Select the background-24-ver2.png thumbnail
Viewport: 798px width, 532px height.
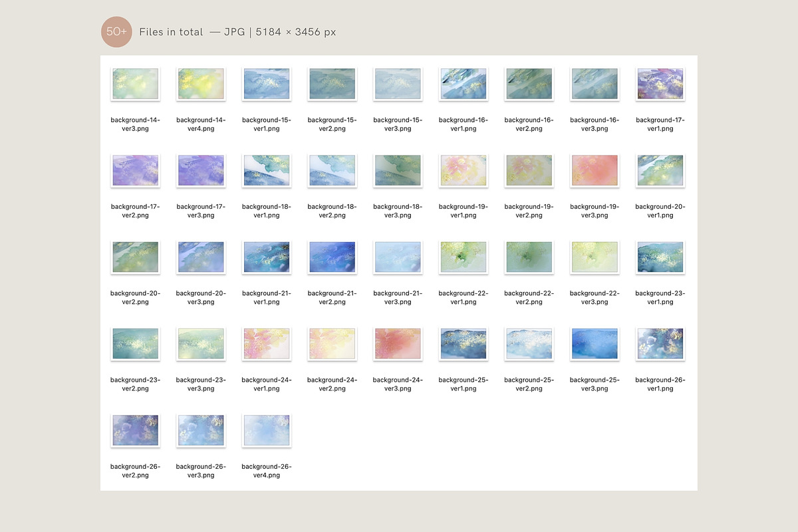click(x=332, y=344)
